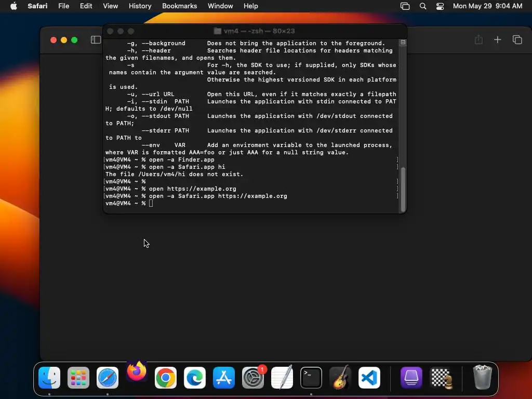This screenshot has height=399, width=532.
Task: Open Google Chrome from the Dock
Action: coord(166,378)
